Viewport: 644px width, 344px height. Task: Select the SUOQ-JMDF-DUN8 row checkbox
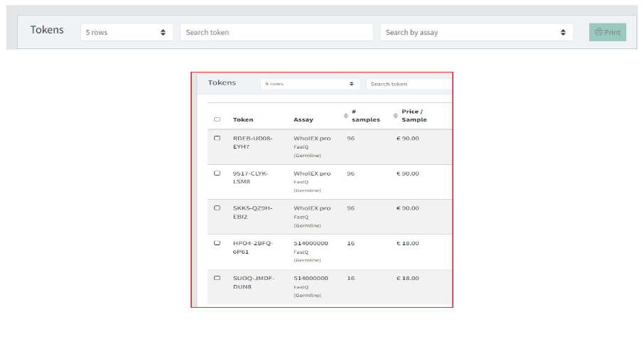[x=217, y=278]
